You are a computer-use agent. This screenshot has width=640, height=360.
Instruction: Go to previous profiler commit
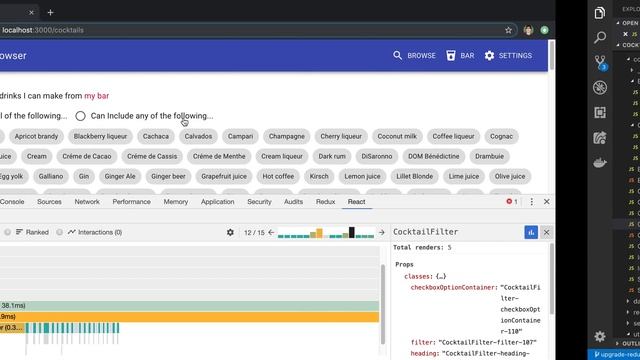point(271,232)
